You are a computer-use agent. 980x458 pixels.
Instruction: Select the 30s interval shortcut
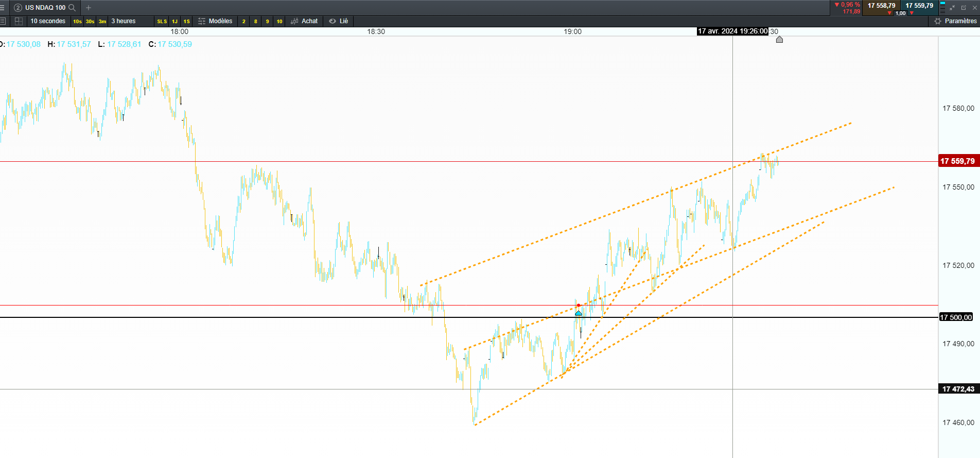90,21
